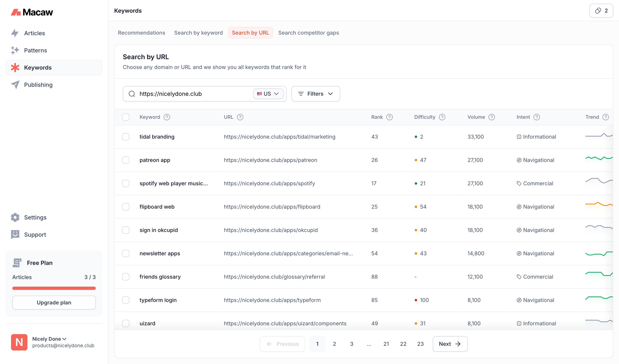Tick the friends glossary checkbox
The height and width of the screenshot is (364, 619).
[126, 277]
